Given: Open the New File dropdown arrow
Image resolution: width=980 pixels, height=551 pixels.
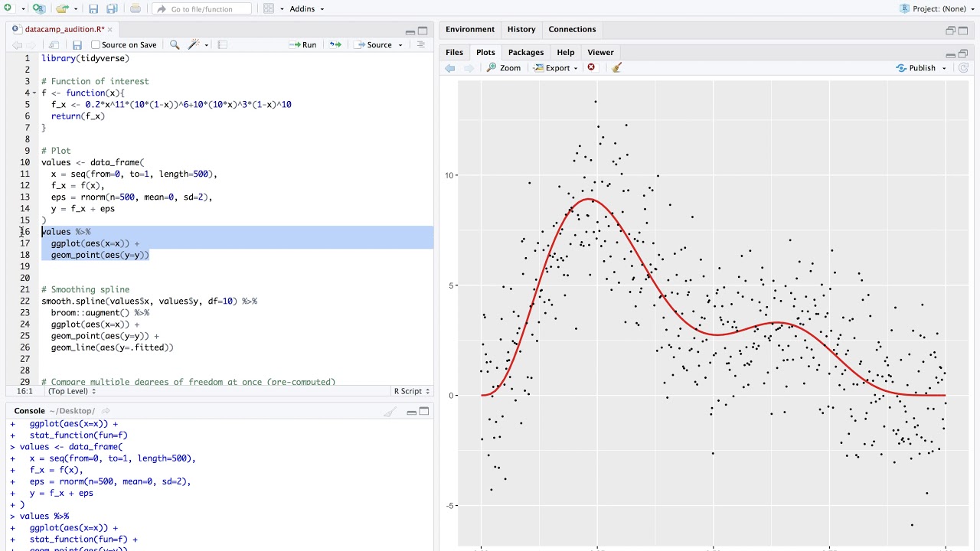Looking at the screenshot, I should click(23, 9).
